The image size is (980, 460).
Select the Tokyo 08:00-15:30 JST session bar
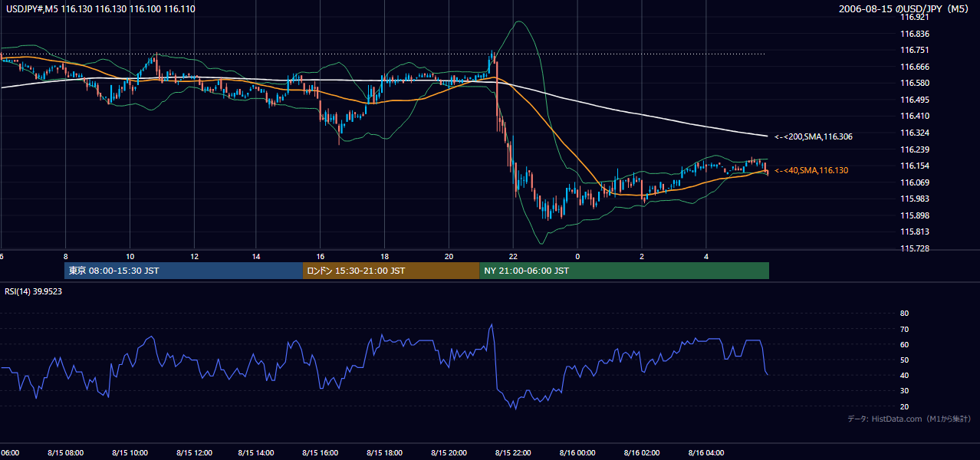(x=184, y=271)
